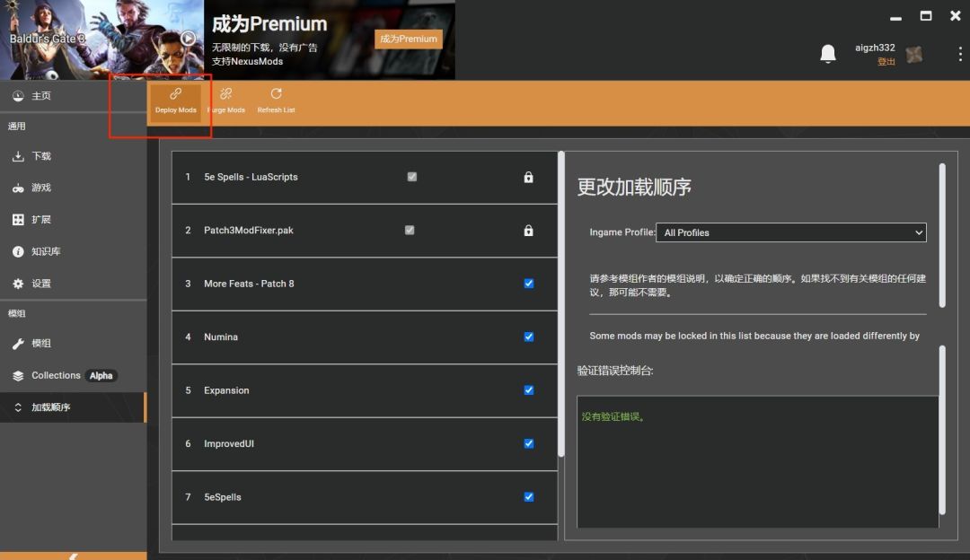
Task: Open the Ingame Profile dropdown
Action: tap(791, 232)
